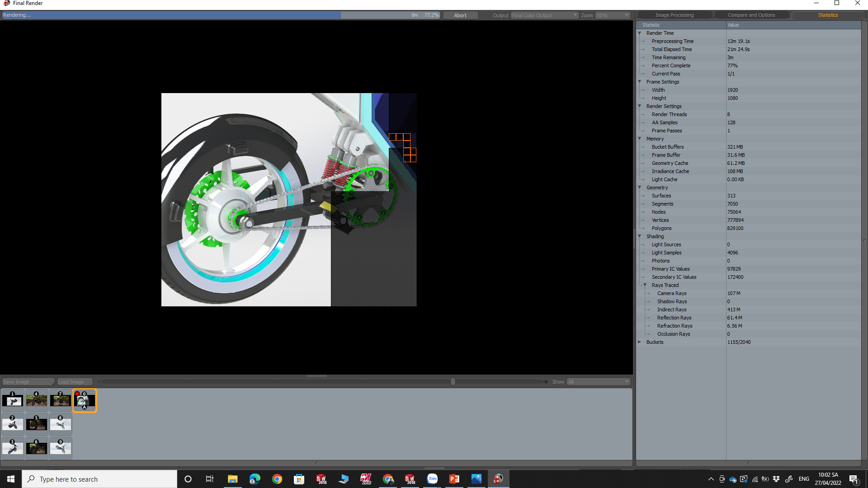Select thumbnail of motorcycle render slot 1

13,400
